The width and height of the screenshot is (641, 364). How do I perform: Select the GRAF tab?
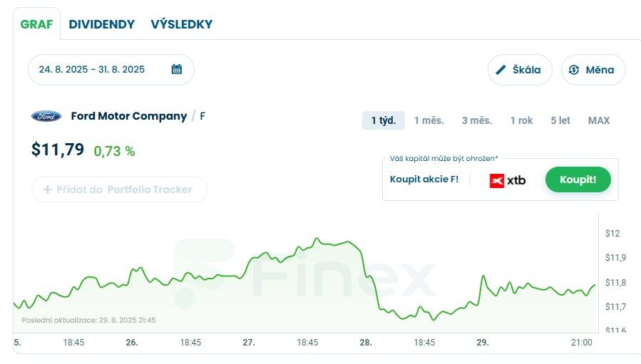click(36, 24)
